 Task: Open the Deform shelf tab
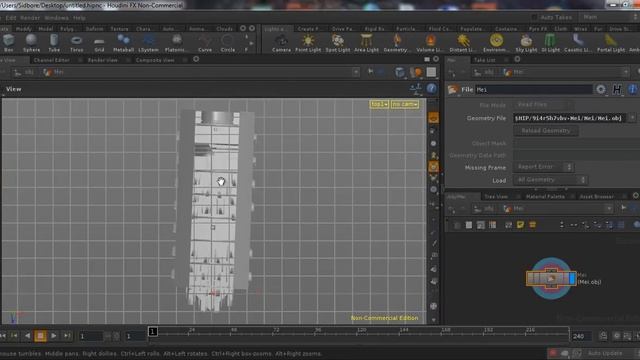point(94,29)
